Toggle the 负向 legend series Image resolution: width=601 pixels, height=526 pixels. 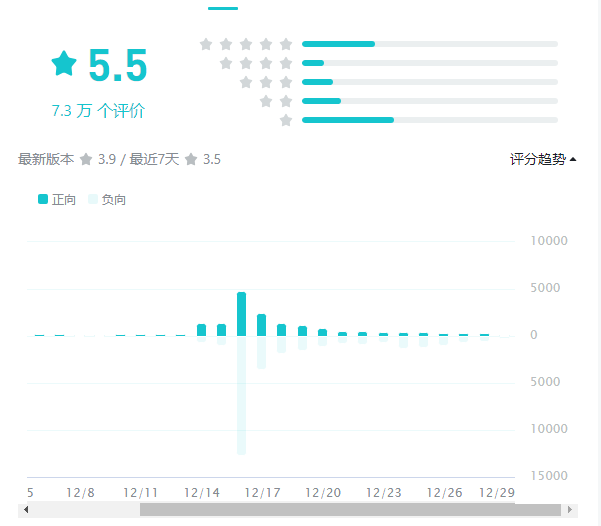pos(107,199)
